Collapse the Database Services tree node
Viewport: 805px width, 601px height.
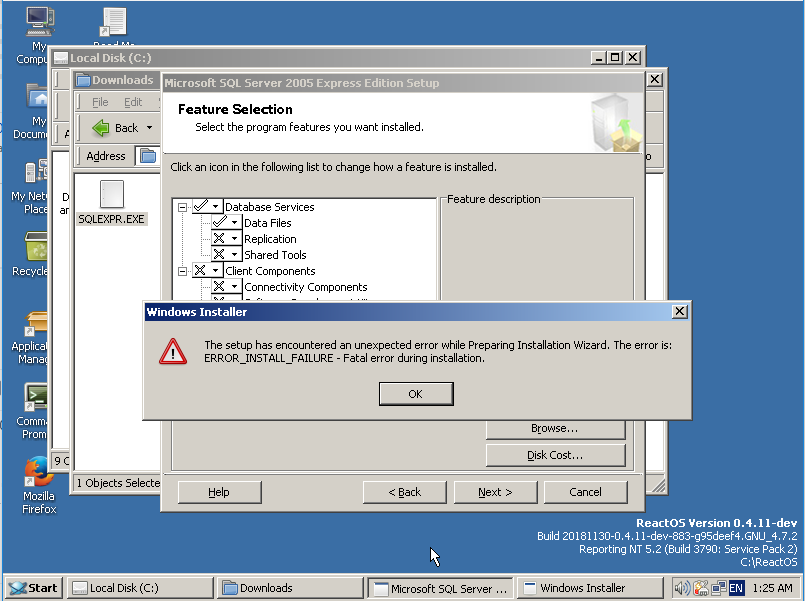(x=182, y=207)
